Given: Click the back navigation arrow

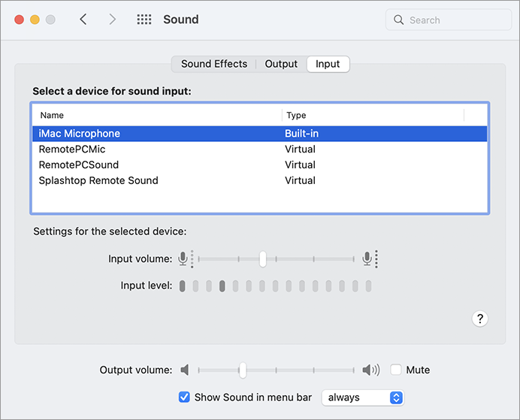Looking at the screenshot, I should pos(83,20).
